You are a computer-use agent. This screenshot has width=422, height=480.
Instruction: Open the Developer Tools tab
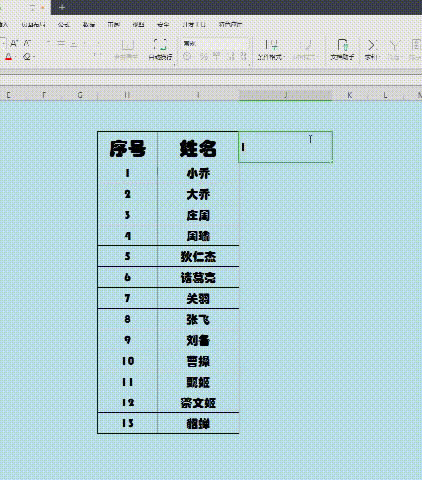click(194, 24)
